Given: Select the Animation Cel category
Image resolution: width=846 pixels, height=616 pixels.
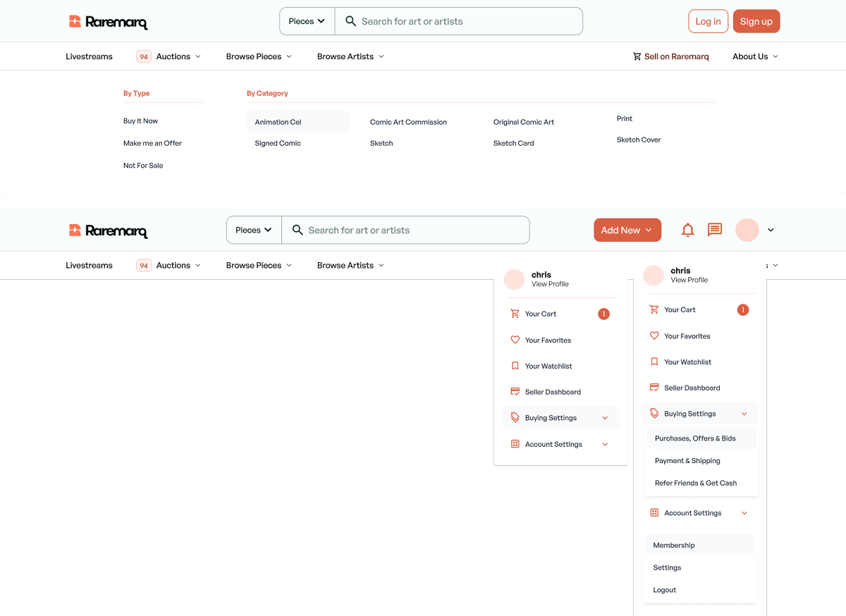Looking at the screenshot, I should [x=278, y=121].
